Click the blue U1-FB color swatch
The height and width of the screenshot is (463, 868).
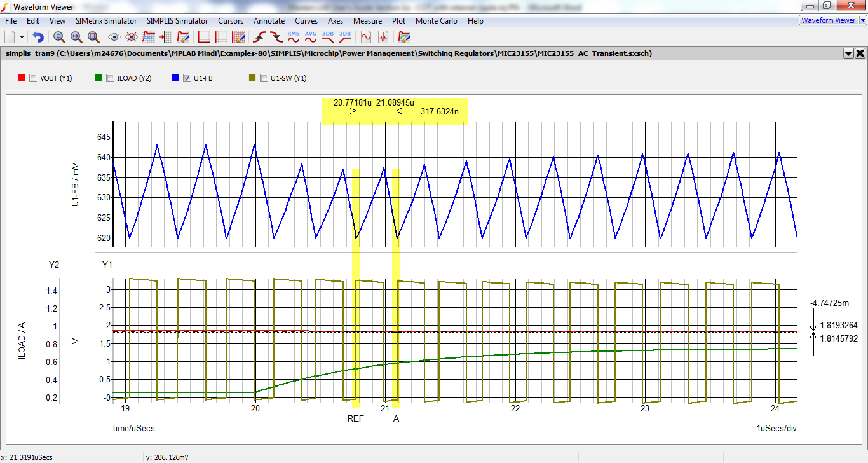point(175,78)
